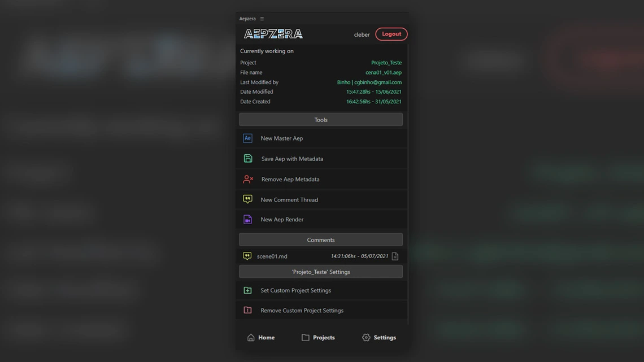Click the Projects folder icon
Image resolution: width=644 pixels, height=362 pixels.
click(x=306, y=337)
